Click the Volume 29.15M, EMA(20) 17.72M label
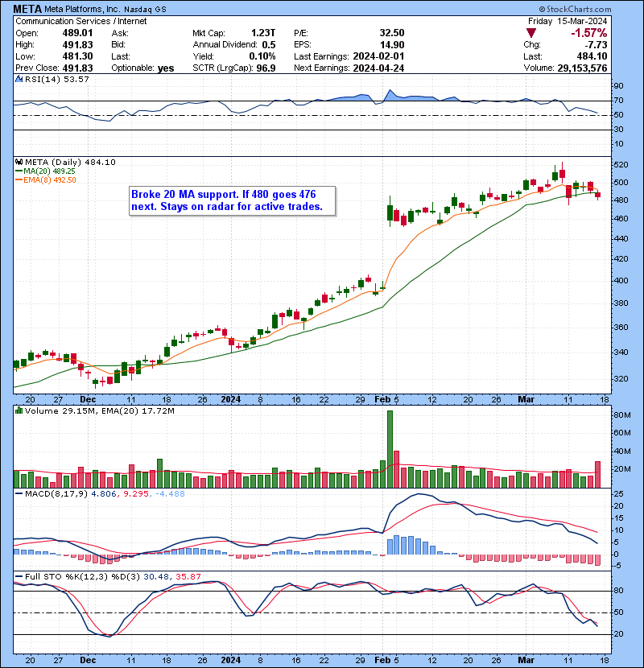This screenshot has width=644, height=668. point(99,410)
